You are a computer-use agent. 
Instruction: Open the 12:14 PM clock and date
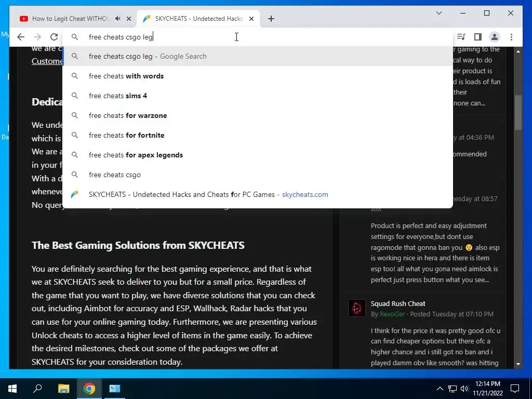488,389
